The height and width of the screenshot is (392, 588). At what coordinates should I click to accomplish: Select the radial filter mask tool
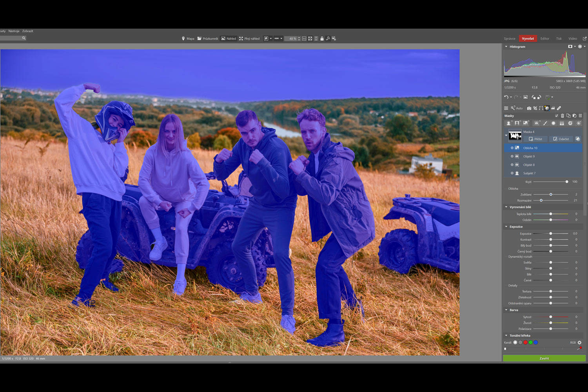point(554,123)
